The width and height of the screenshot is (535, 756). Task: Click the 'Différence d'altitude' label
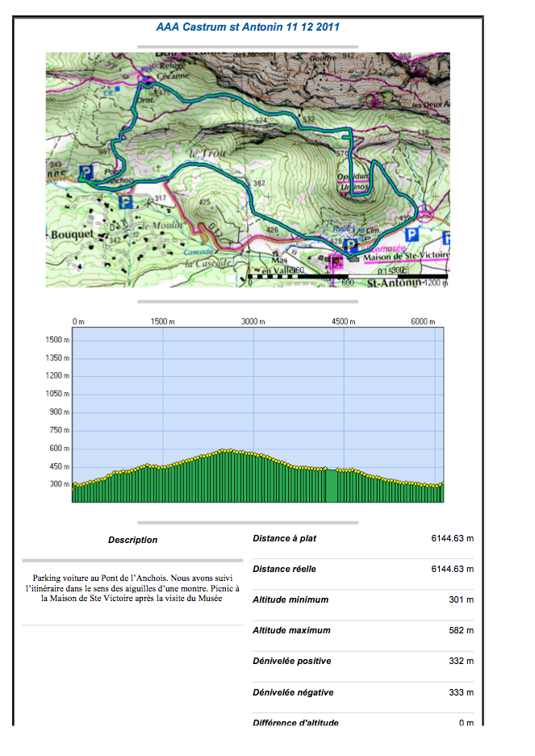click(x=295, y=722)
